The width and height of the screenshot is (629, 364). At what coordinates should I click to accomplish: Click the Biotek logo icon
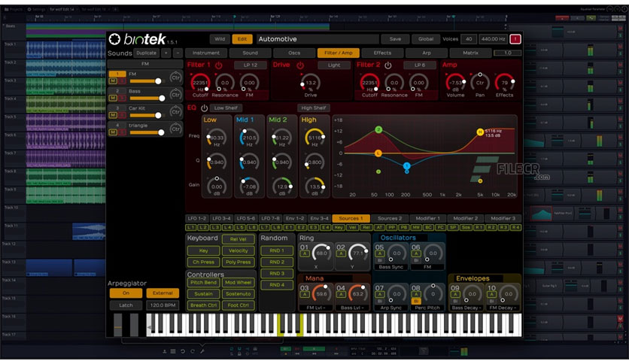tap(114, 39)
